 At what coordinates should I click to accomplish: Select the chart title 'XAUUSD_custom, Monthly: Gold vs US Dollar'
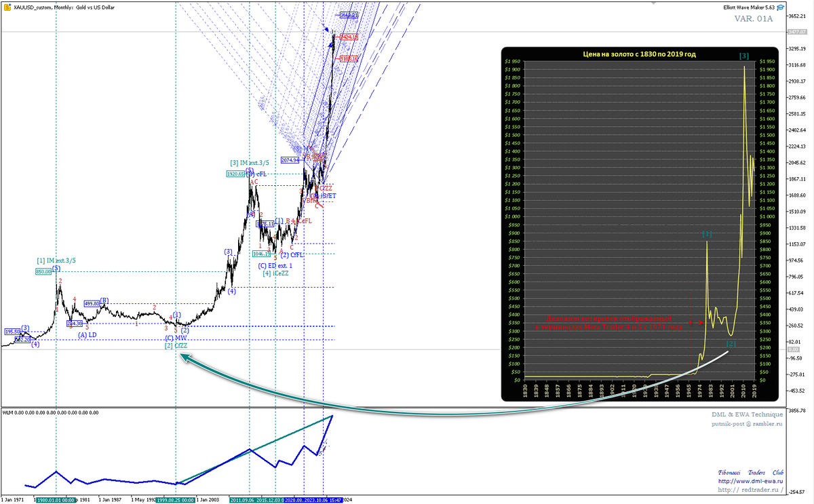click(x=64, y=6)
